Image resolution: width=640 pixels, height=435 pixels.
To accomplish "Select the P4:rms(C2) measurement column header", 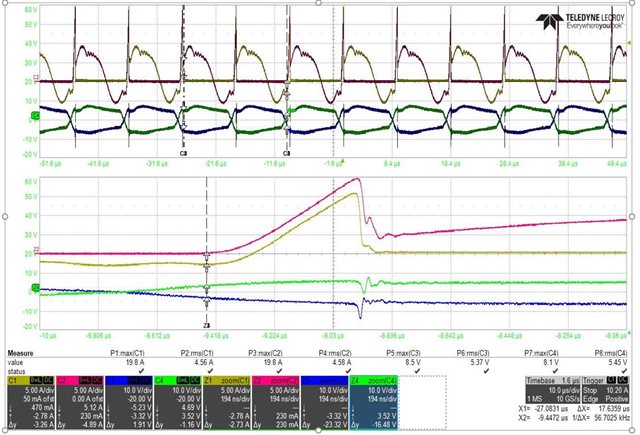I will tap(335, 353).
